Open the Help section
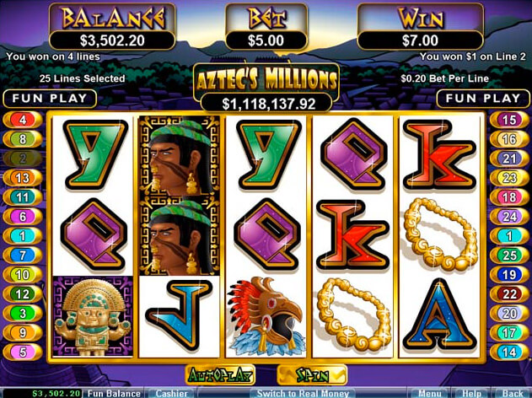 tap(472, 394)
